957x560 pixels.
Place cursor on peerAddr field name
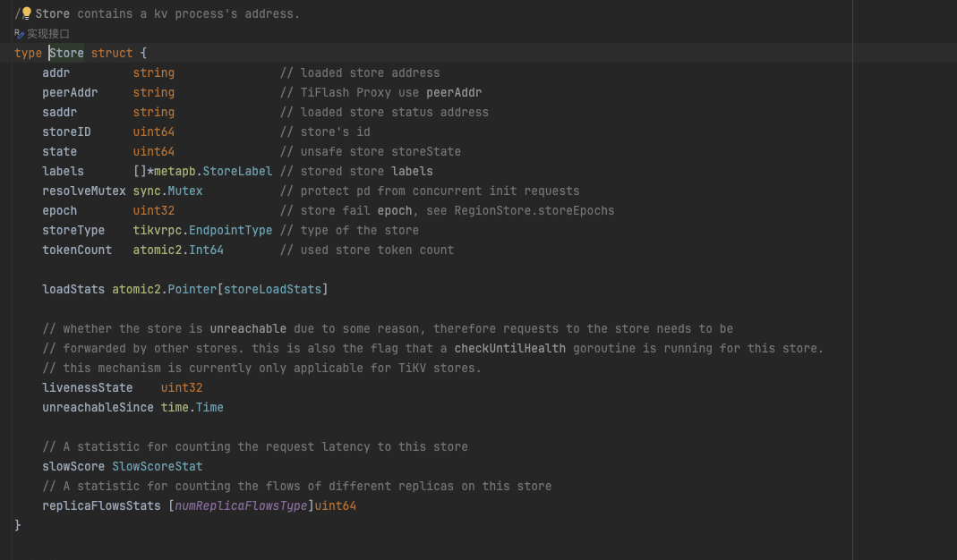pos(70,92)
